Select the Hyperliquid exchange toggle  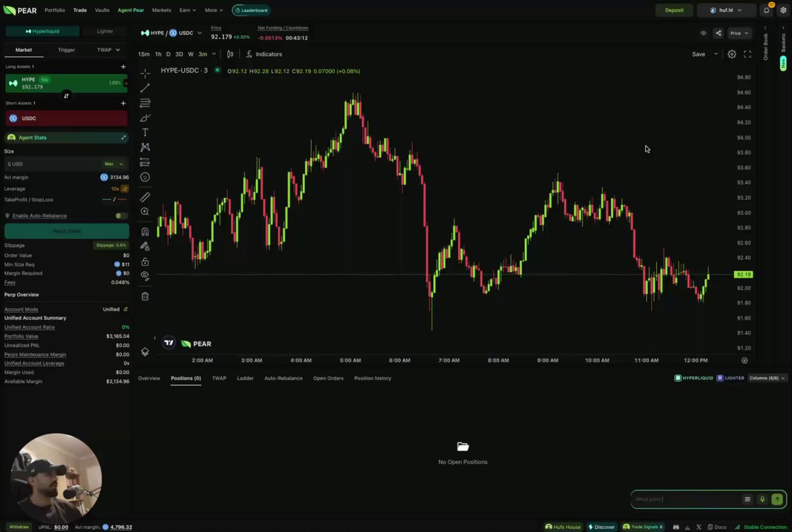(42, 31)
